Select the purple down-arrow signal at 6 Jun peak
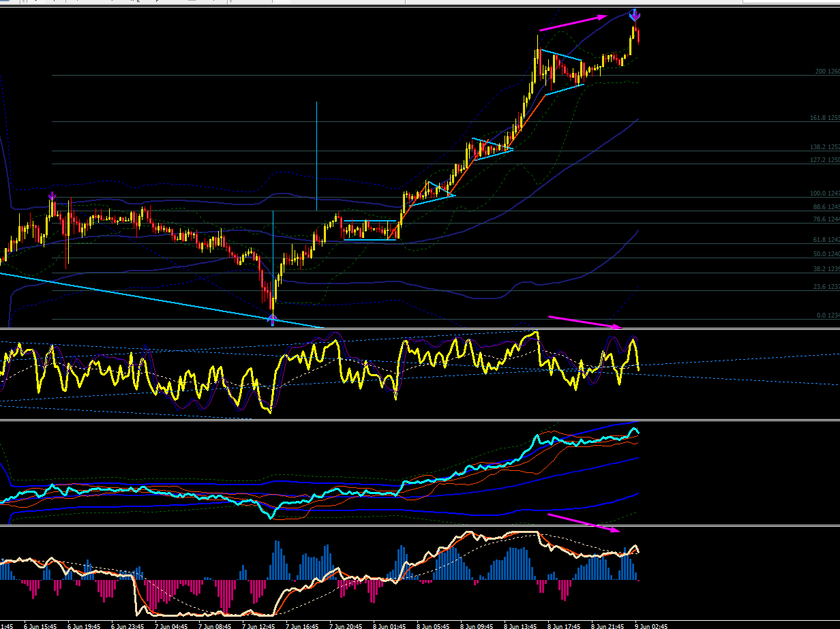This screenshot has width=840, height=629. (52, 197)
